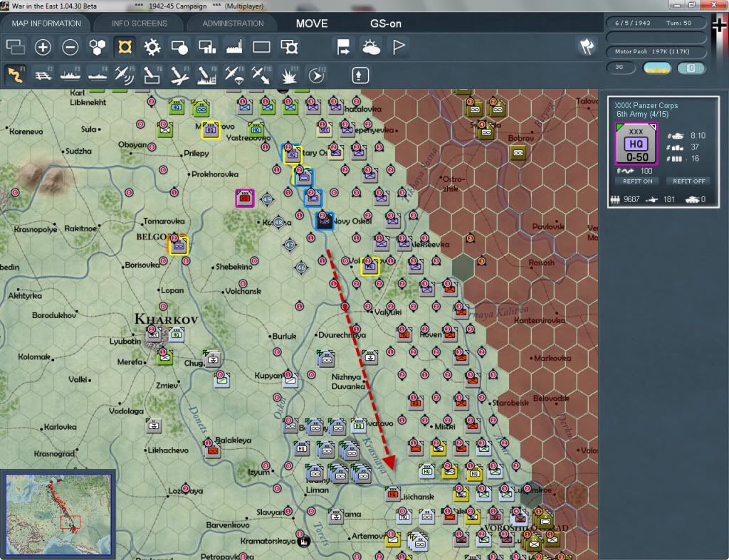Select the F8 bomb city mode

(x=207, y=75)
